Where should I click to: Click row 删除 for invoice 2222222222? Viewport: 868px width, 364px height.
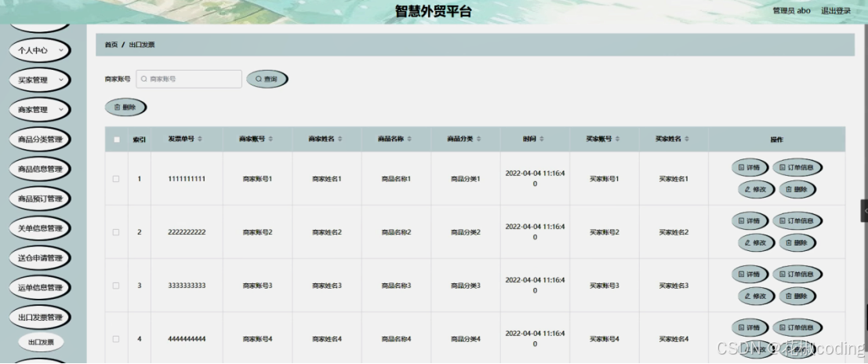[x=797, y=242]
